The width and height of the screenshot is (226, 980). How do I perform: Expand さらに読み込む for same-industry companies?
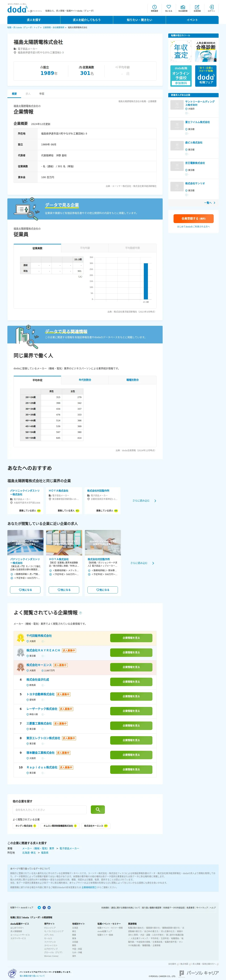coord(144,501)
